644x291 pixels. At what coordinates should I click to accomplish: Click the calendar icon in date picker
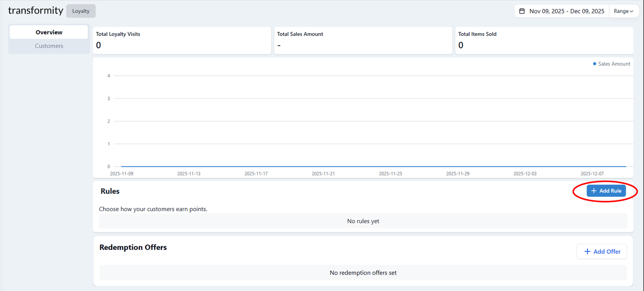(522, 11)
